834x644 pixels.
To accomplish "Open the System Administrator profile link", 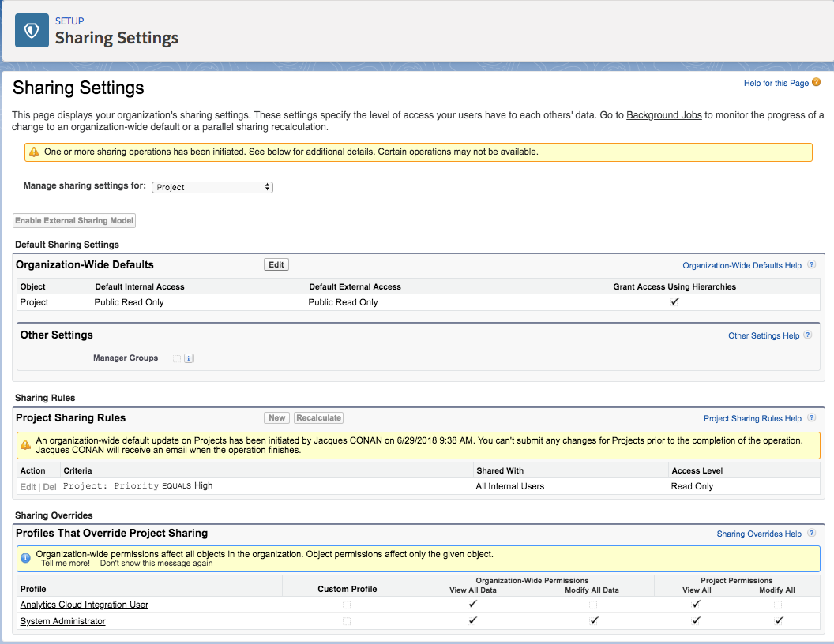I will pyautogui.click(x=62, y=621).
